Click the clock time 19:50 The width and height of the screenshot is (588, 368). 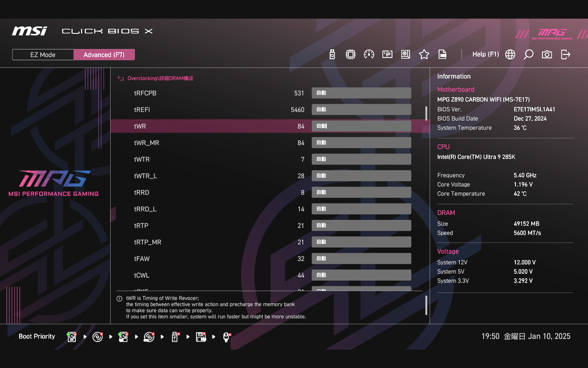point(490,337)
